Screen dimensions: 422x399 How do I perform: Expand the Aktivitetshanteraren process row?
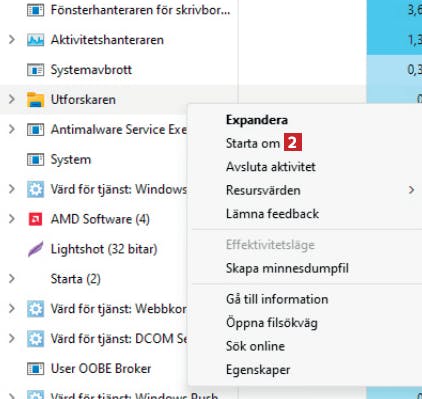point(12,40)
